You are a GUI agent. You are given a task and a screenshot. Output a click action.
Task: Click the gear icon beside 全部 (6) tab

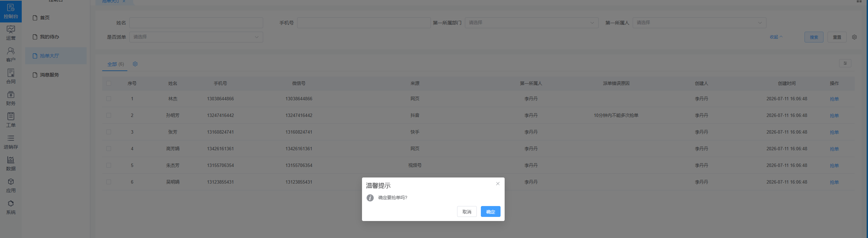(x=135, y=64)
